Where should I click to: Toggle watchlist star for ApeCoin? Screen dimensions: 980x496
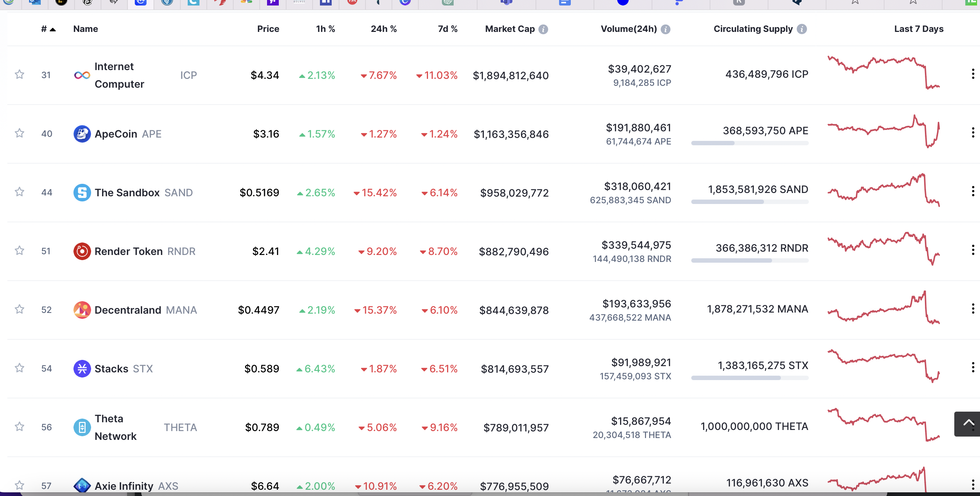pyautogui.click(x=19, y=133)
